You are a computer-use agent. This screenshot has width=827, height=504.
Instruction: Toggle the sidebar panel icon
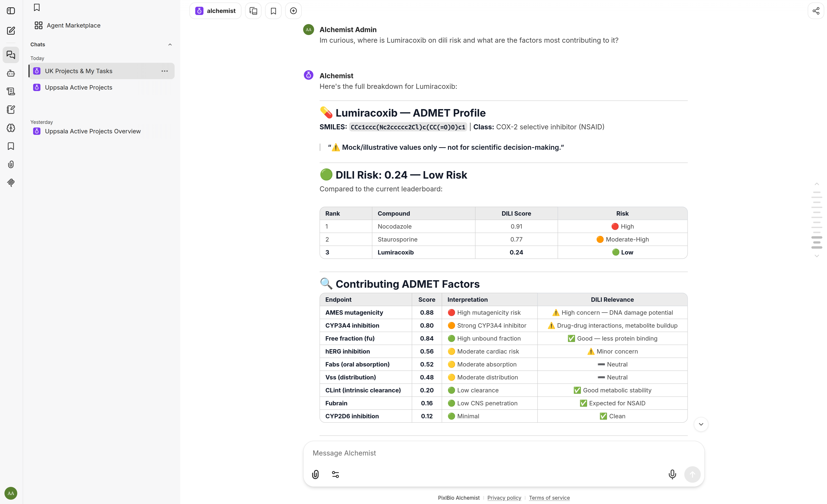11,11
